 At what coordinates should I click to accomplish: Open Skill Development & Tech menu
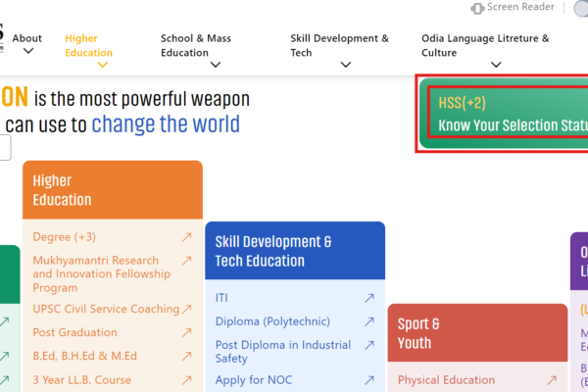(x=345, y=65)
